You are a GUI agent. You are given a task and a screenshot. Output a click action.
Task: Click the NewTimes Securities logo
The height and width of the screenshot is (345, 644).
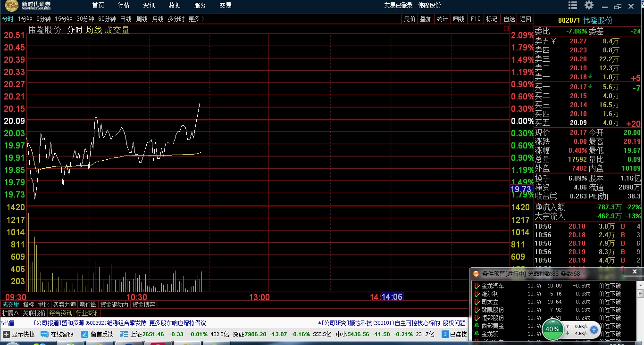tap(28, 6)
